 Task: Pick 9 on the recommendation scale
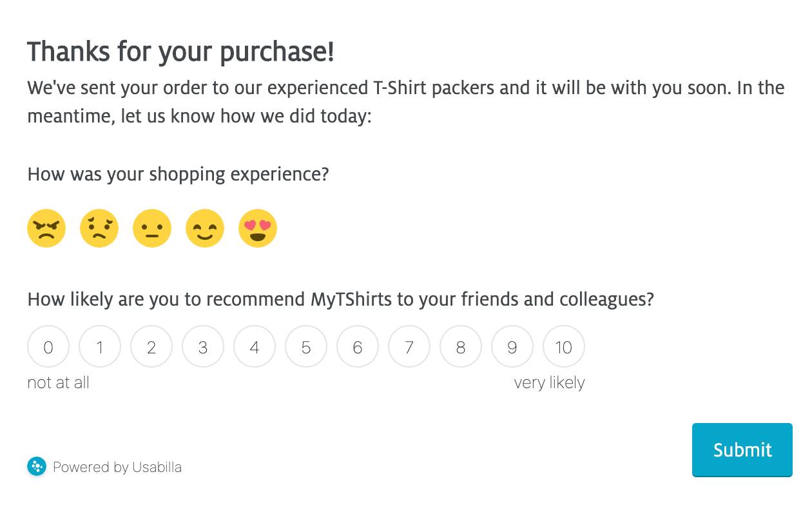pyautogui.click(x=512, y=347)
